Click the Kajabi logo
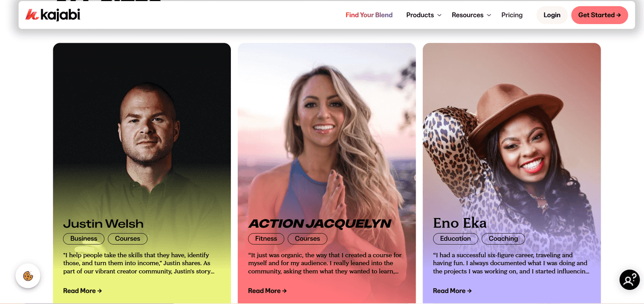 pyautogui.click(x=53, y=15)
